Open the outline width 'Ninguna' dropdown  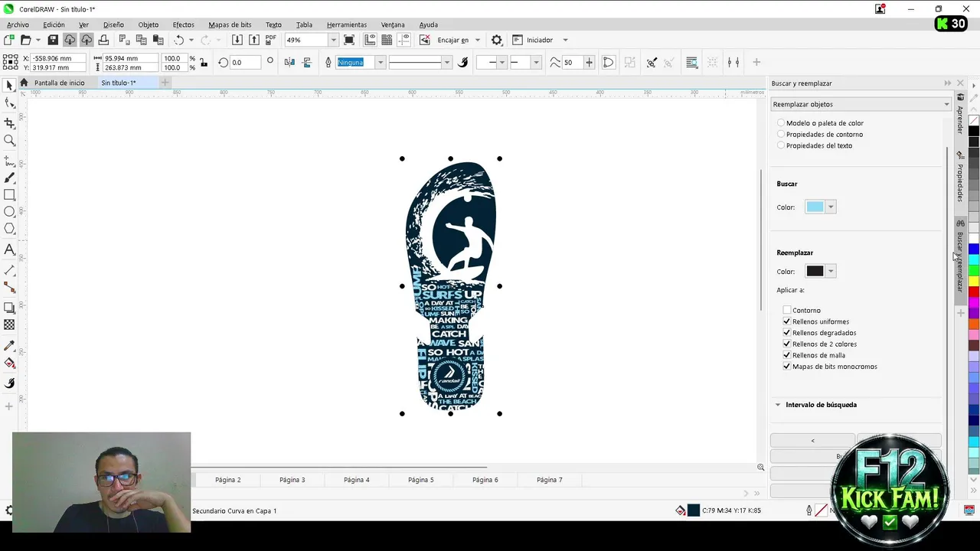(380, 62)
